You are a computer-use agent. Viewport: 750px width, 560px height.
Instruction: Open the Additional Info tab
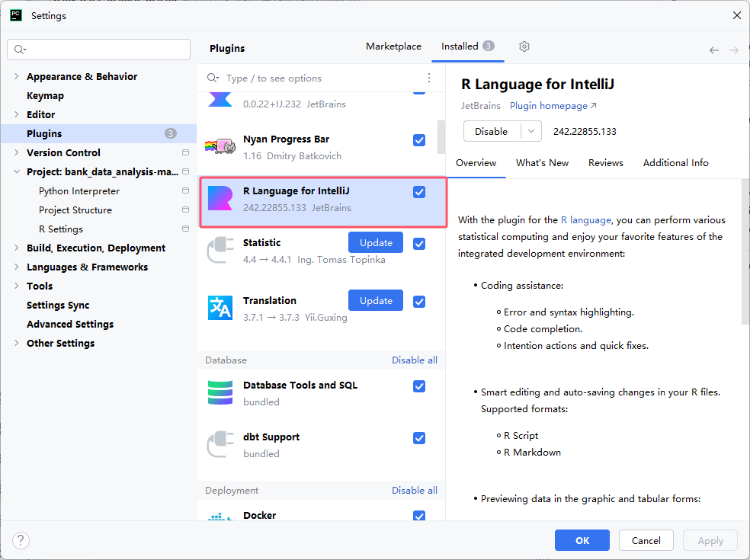(x=675, y=162)
